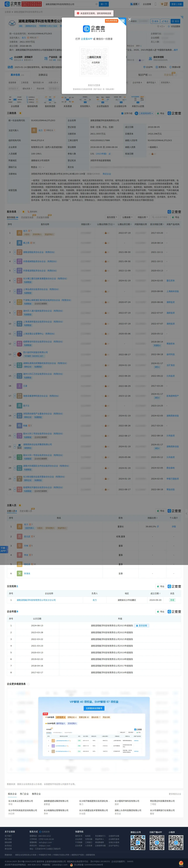Click 企查查 breadcrumb link under header
The width and height of the screenshot is (188, 868).
click(7, 12)
